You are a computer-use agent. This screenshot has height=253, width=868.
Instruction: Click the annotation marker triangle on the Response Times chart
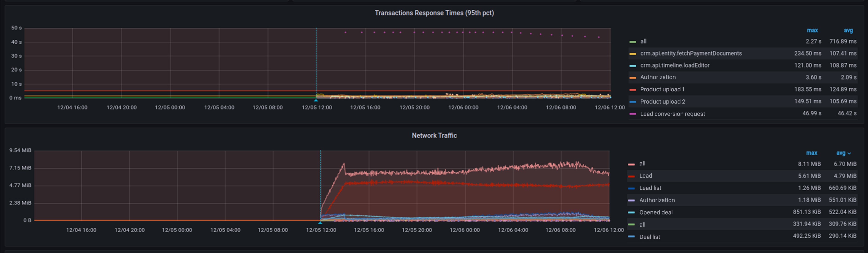pos(316,100)
